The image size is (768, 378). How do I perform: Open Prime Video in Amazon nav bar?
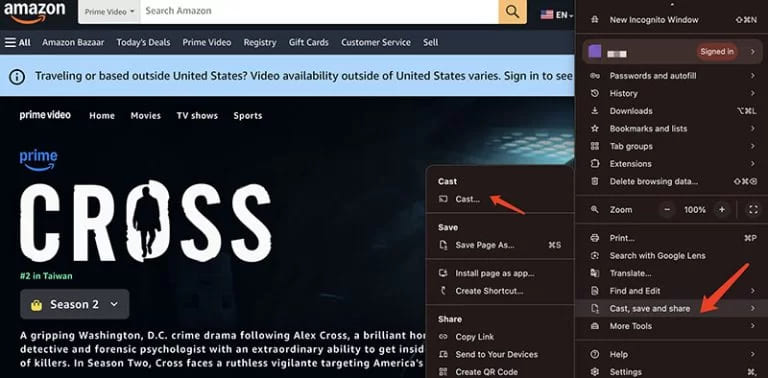[207, 43]
